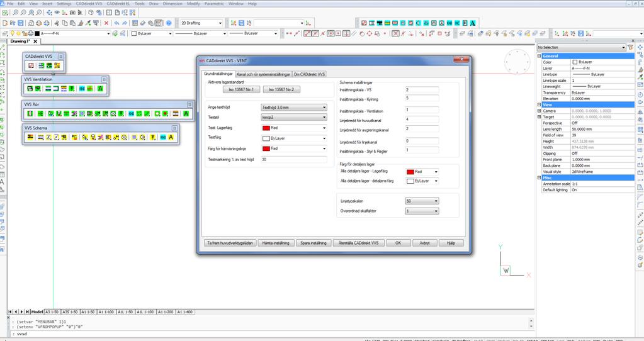Viewport: 644px width, 341px height.
Task: Switch to Kanal och rör systeminställningar tab
Action: (x=263, y=74)
